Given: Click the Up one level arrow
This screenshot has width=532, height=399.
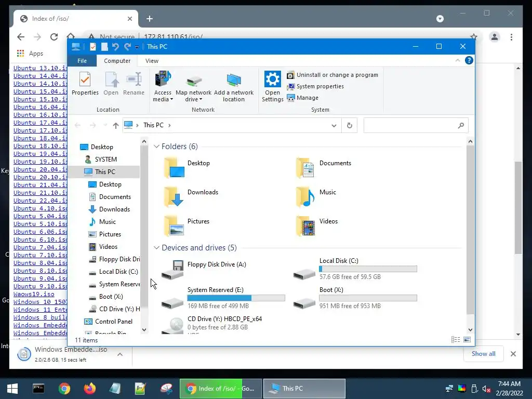Looking at the screenshot, I should [x=116, y=126].
